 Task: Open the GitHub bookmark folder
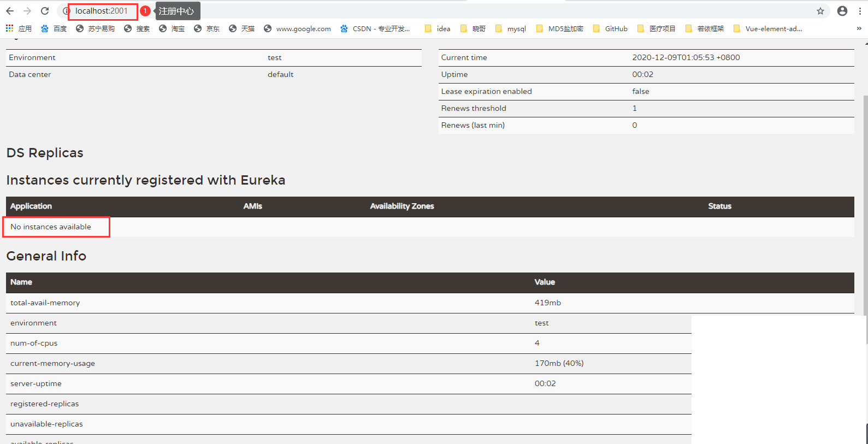point(610,28)
